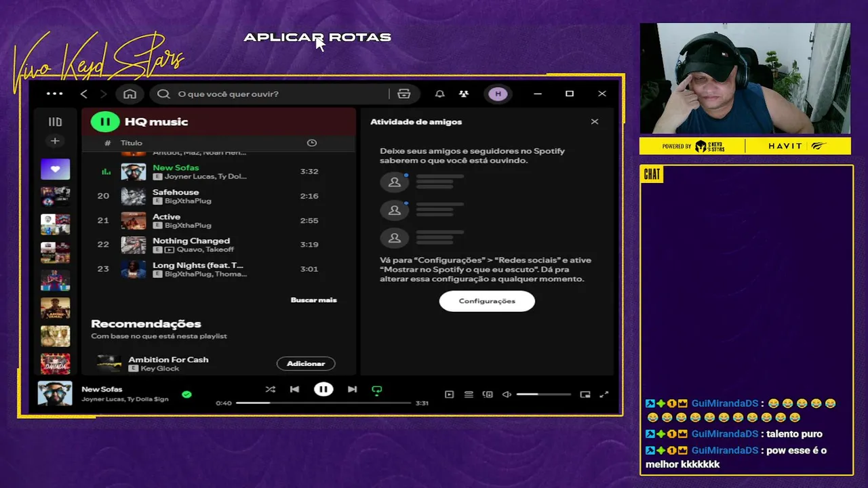Image resolution: width=868 pixels, height=488 pixels.
Task: Pause HQ music with green header button
Action: coord(105,122)
